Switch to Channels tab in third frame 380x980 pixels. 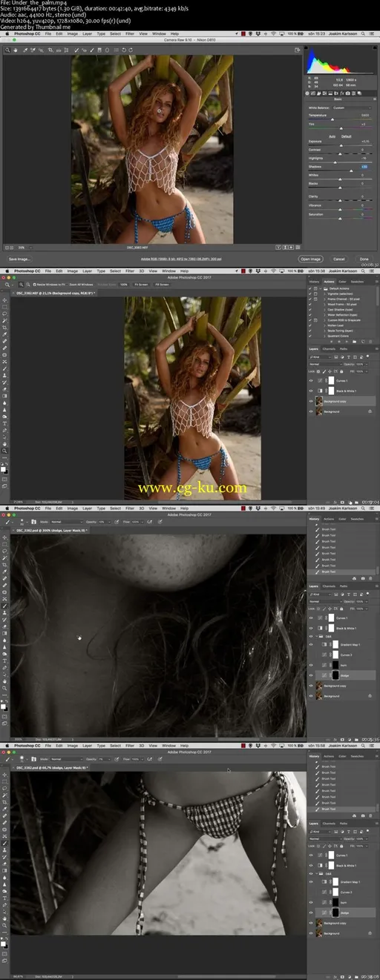tap(329, 586)
